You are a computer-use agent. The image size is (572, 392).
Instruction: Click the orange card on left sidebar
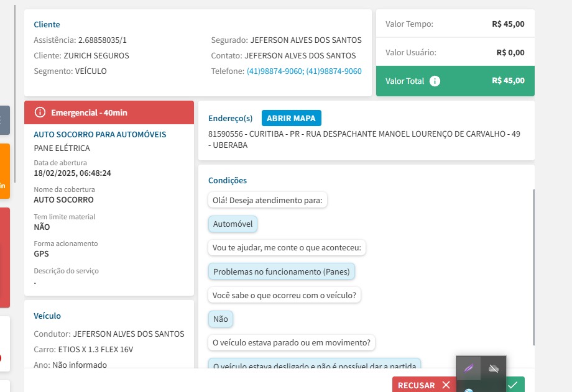[4, 171]
